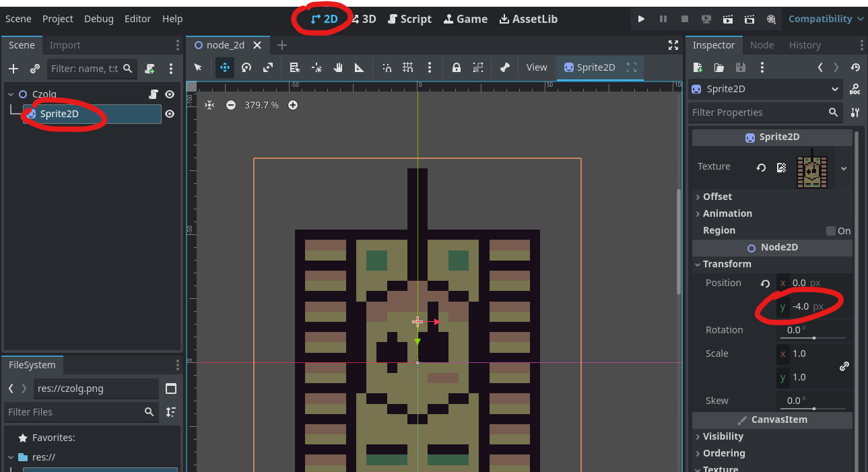Viewport: 868px width, 472px height.
Task: Run the project with Play button
Action: [x=641, y=19]
